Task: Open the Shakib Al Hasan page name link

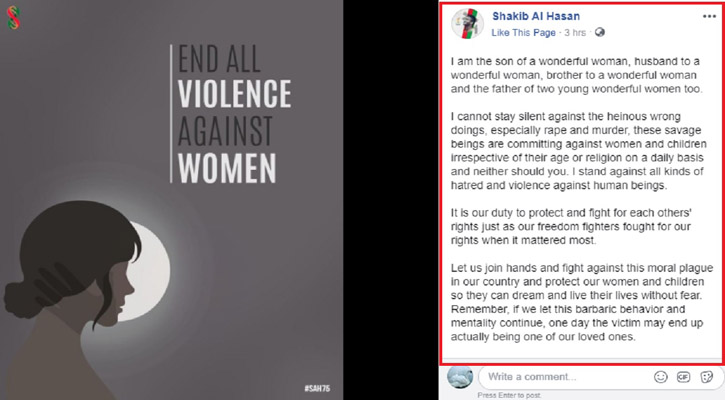Action: pos(536,16)
